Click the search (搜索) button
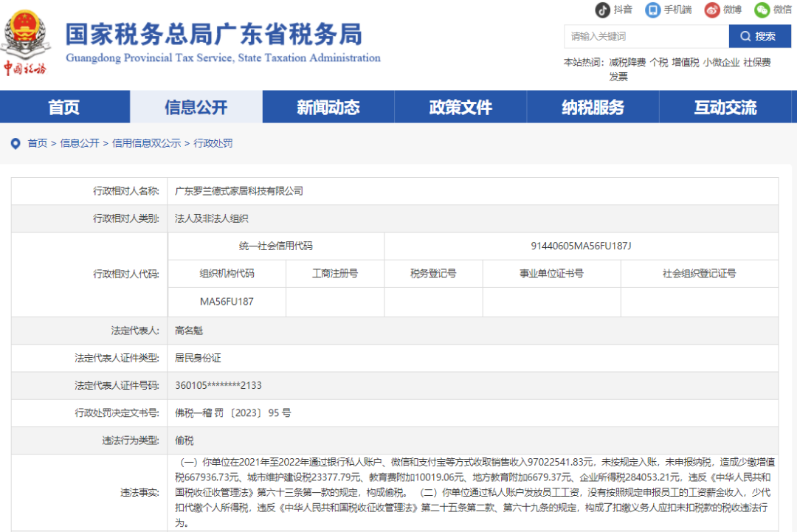Viewport: 797px width, 532px height. point(759,36)
